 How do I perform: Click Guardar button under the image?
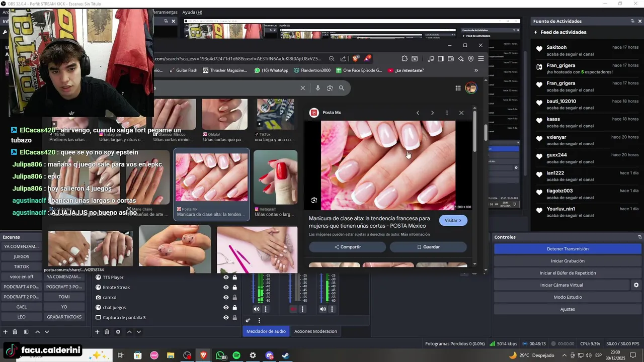tap(428, 247)
